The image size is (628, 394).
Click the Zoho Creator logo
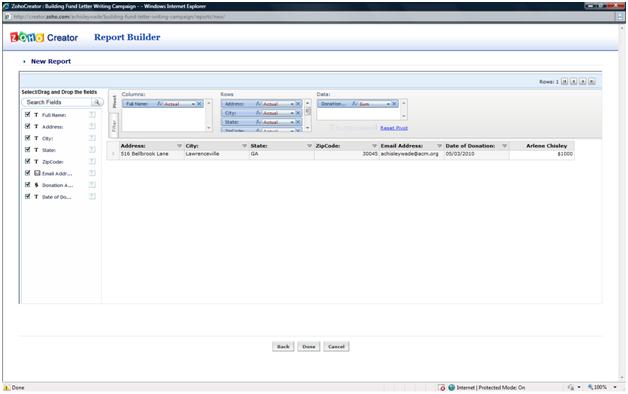coord(44,37)
